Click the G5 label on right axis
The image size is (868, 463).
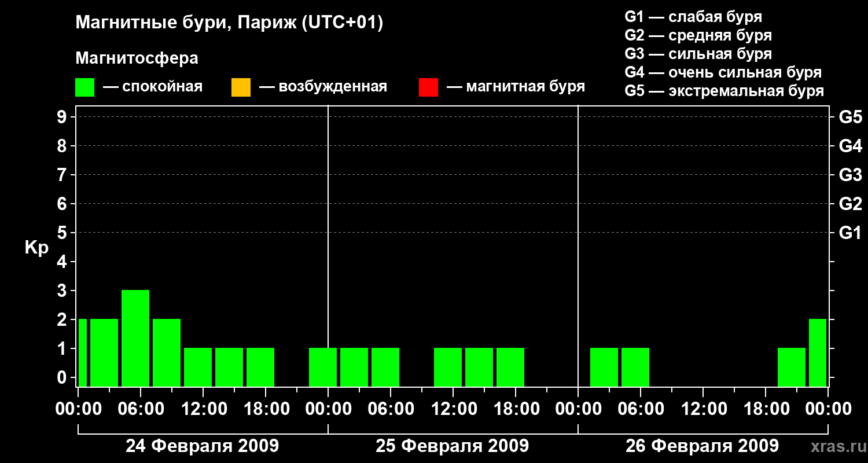click(850, 117)
